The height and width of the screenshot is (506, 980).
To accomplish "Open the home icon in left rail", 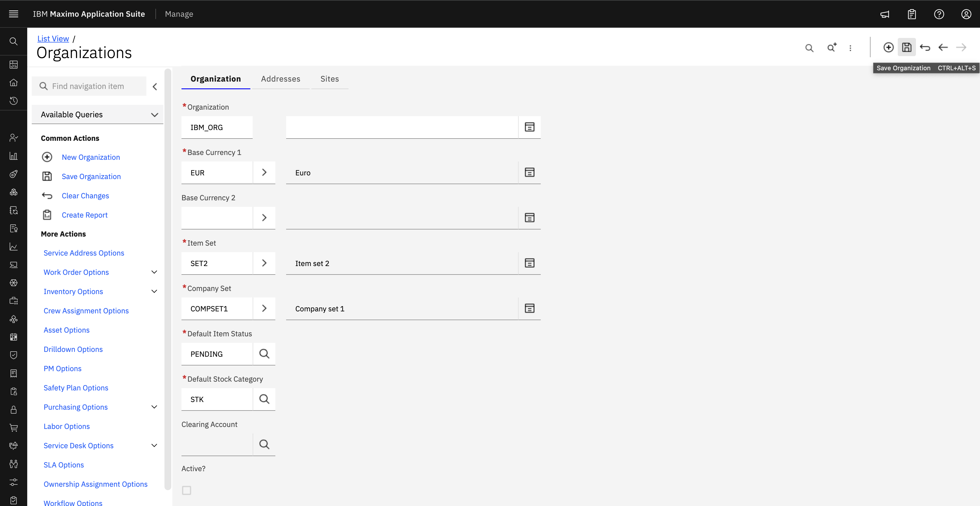I will coord(14,82).
